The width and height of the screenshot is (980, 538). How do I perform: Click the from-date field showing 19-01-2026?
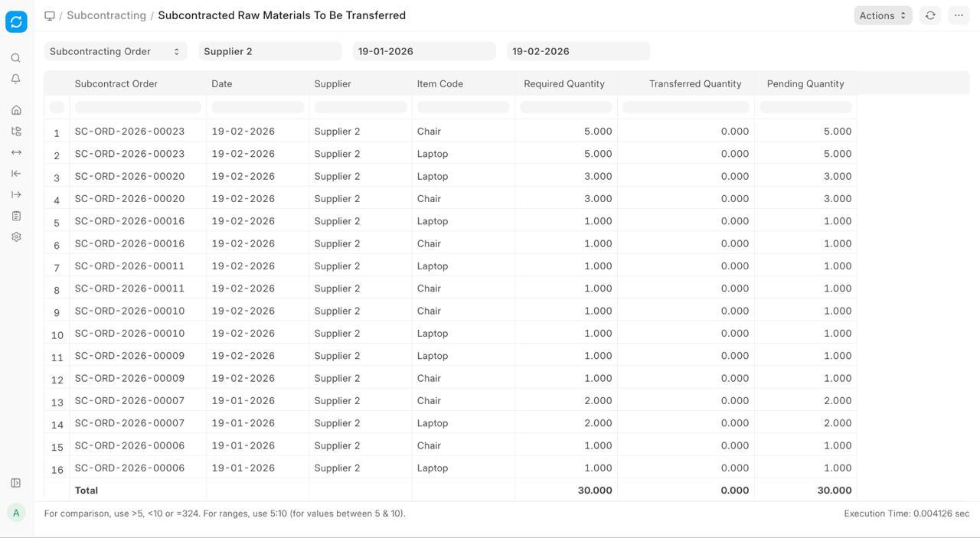point(423,51)
